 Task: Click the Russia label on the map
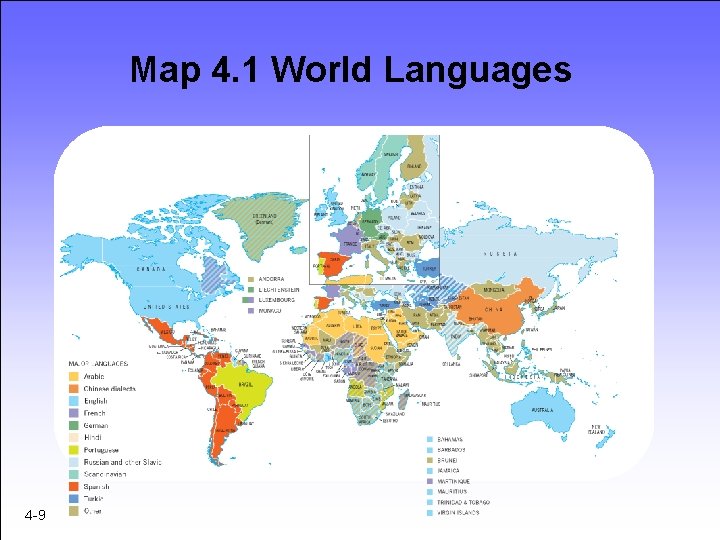[501, 254]
